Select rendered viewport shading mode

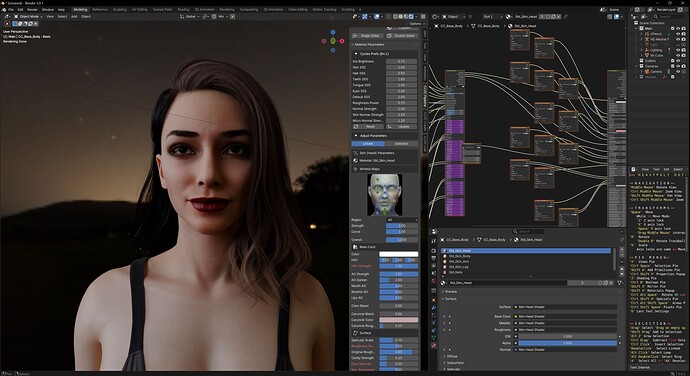pos(412,16)
